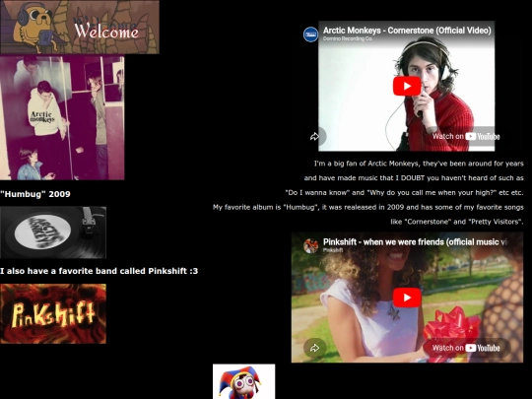
Task: Play the Arctic Monkeys Cornerstone video
Action: (407, 86)
